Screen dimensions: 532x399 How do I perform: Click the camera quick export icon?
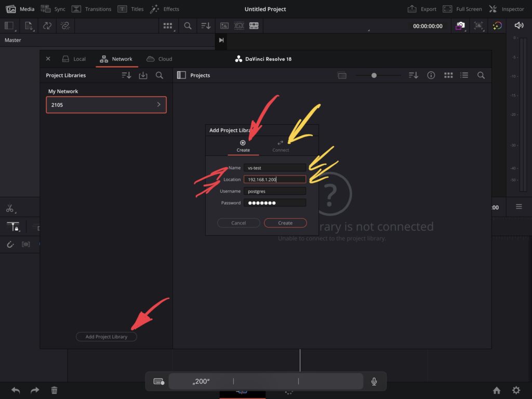coord(460,26)
